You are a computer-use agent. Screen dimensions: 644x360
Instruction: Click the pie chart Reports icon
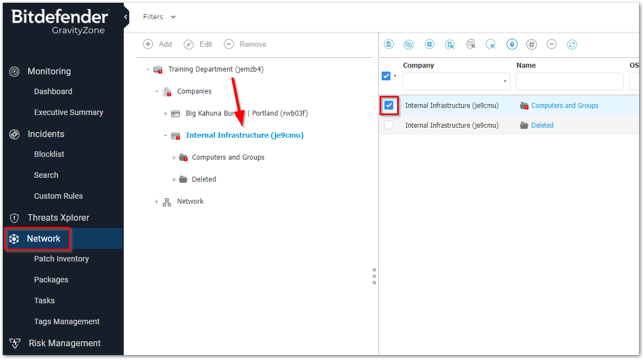click(430, 45)
